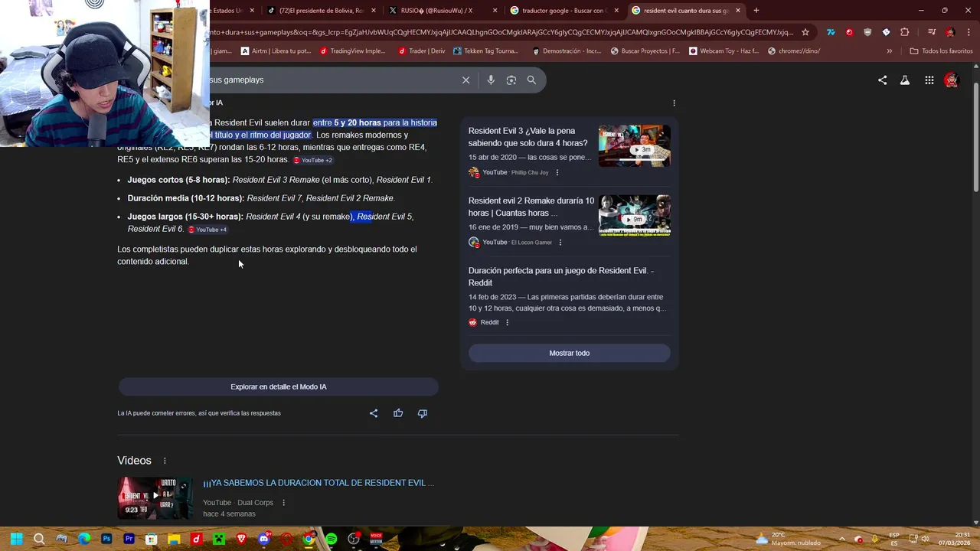Screen dimensions: 980x551
Task: Open the Todos los favoritos bookmarks folder
Action: pos(941,51)
